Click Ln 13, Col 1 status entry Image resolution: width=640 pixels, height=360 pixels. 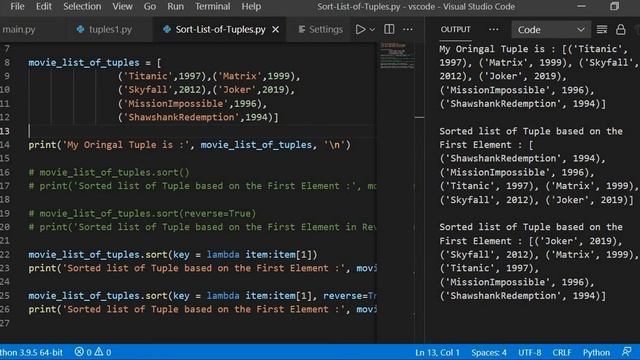click(x=437, y=352)
